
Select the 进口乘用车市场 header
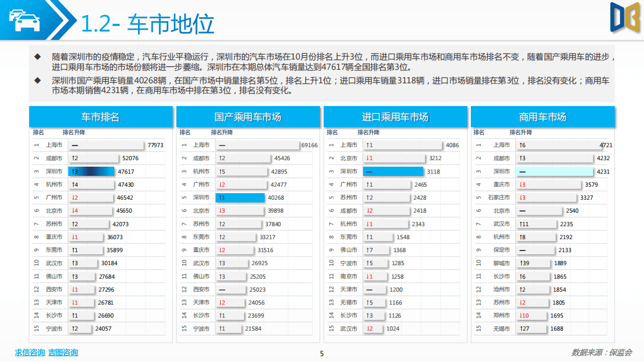click(x=395, y=116)
